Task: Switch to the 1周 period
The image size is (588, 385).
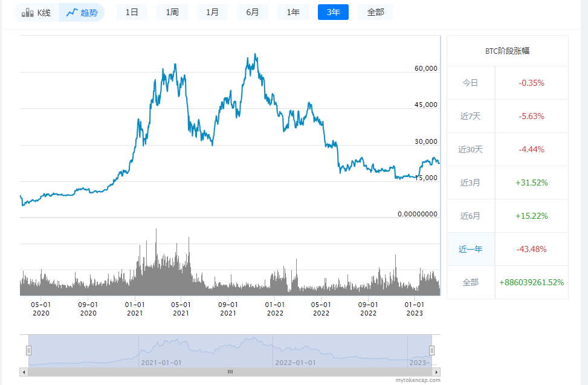Action: (172, 11)
